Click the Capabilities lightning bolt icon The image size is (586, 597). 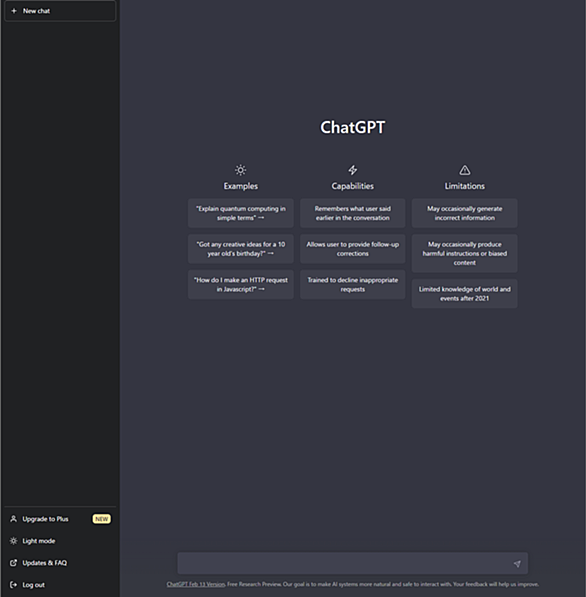click(353, 170)
